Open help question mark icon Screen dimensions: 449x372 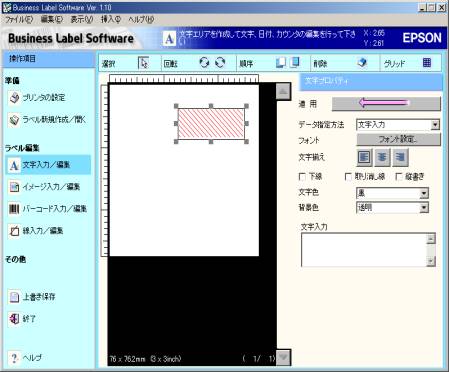tap(14, 358)
